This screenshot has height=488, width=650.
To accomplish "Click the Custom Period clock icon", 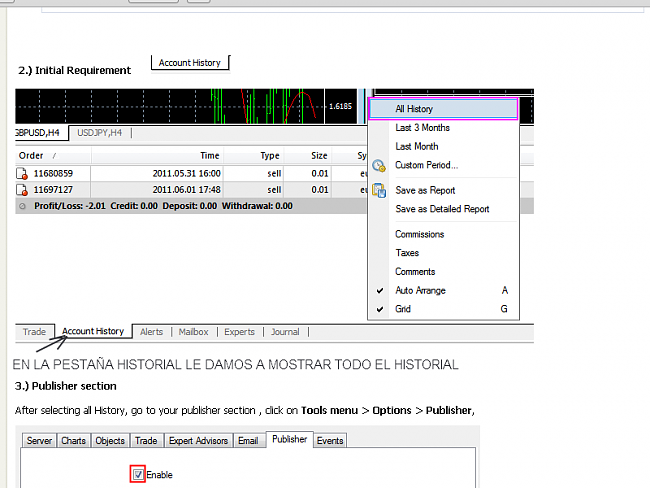I will coord(378,165).
